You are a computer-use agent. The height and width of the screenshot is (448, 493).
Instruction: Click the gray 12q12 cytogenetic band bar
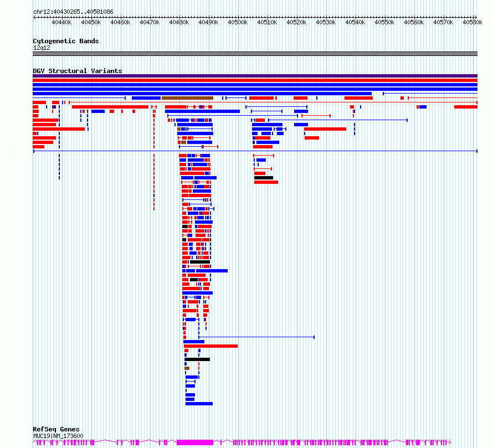click(255, 54)
